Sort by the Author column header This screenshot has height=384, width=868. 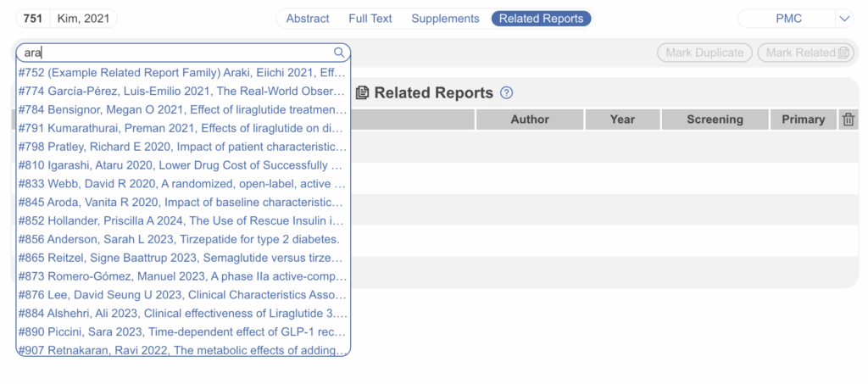coord(529,120)
